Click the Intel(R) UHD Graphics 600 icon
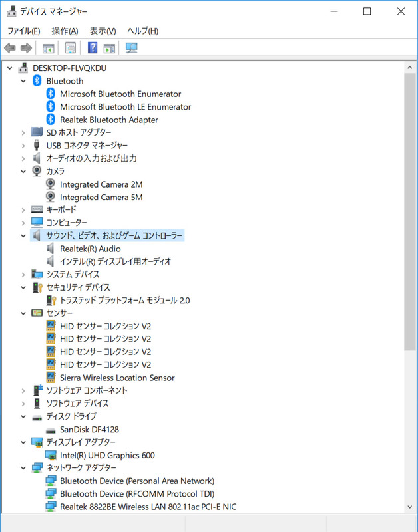This screenshot has width=418, height=532. click(51, 455)
